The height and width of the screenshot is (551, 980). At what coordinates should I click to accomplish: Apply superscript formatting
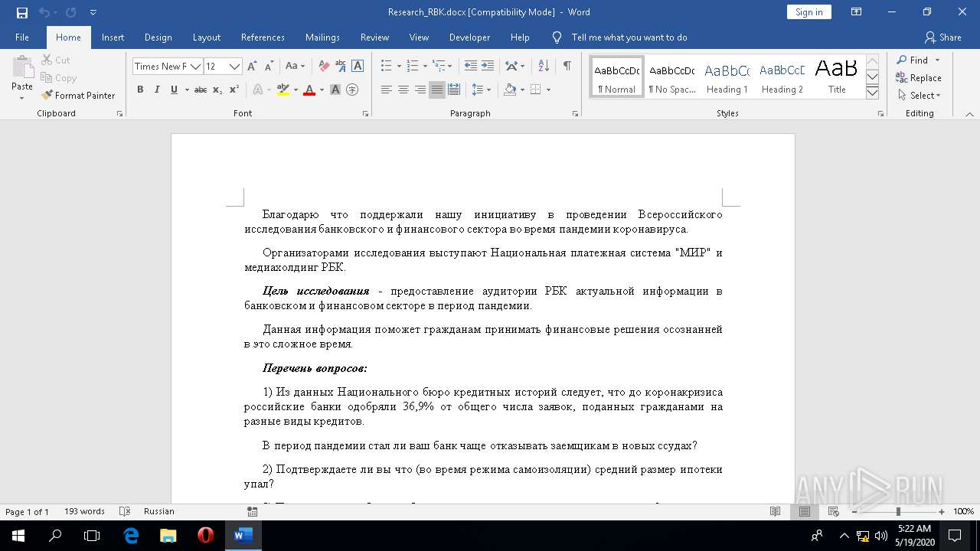234,90
